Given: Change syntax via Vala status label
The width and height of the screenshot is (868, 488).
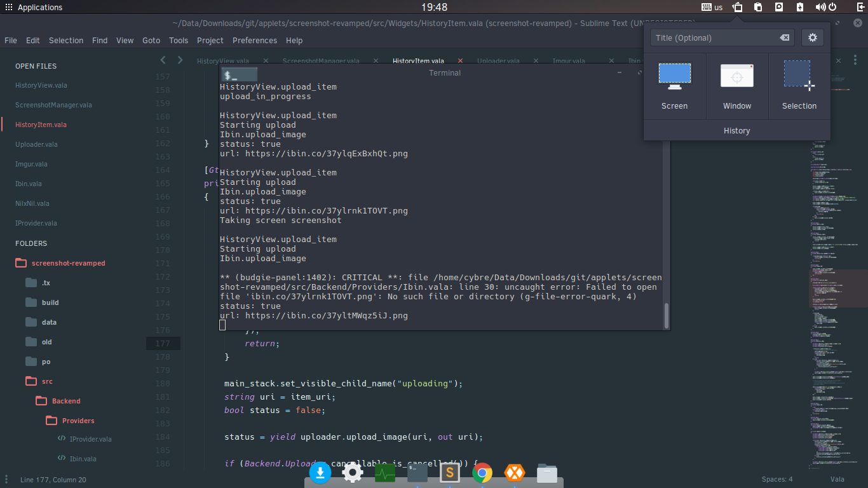Looking at the screenshot, I should pyautogui.click(x=837, y=479).
